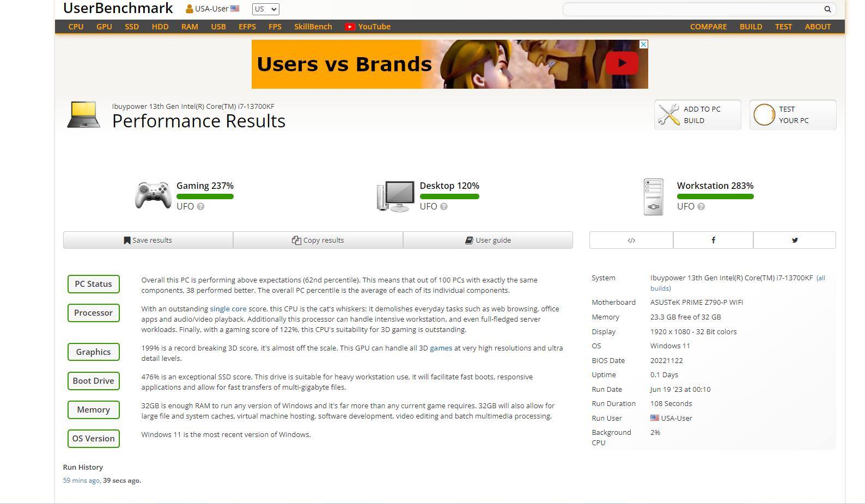Click the PC Status button

[x=94, y=284]
